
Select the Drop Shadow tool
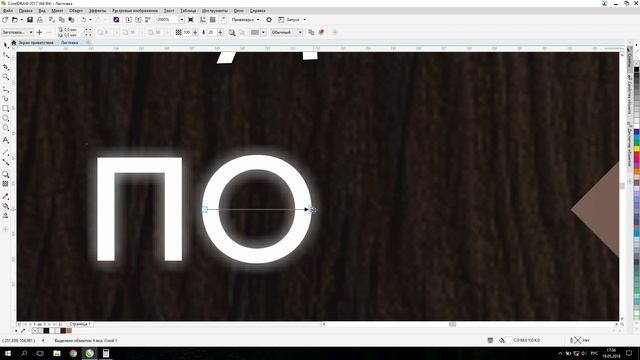pyautogui.click(x=6, y=174)
